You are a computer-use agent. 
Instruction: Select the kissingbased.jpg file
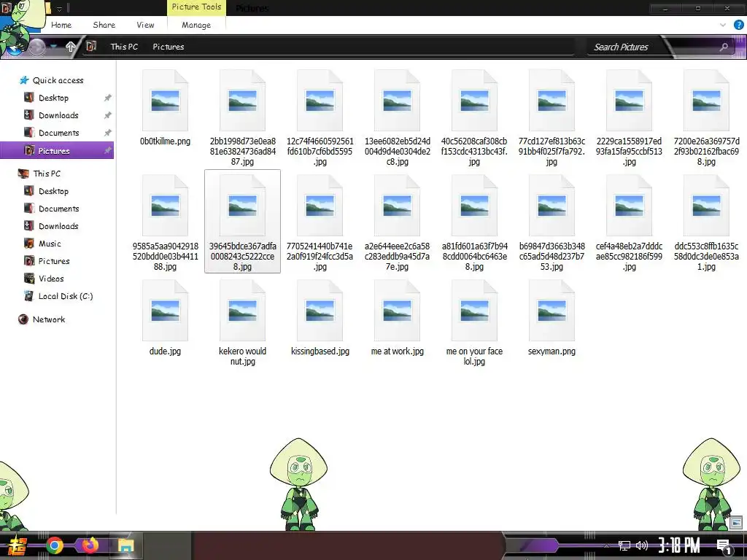click(x=320, y=318)
